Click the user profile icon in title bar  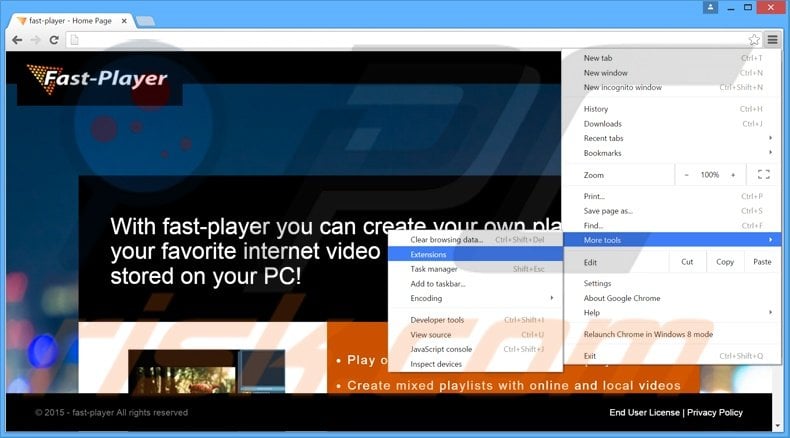pyautogui.click(x=710, y=7)
